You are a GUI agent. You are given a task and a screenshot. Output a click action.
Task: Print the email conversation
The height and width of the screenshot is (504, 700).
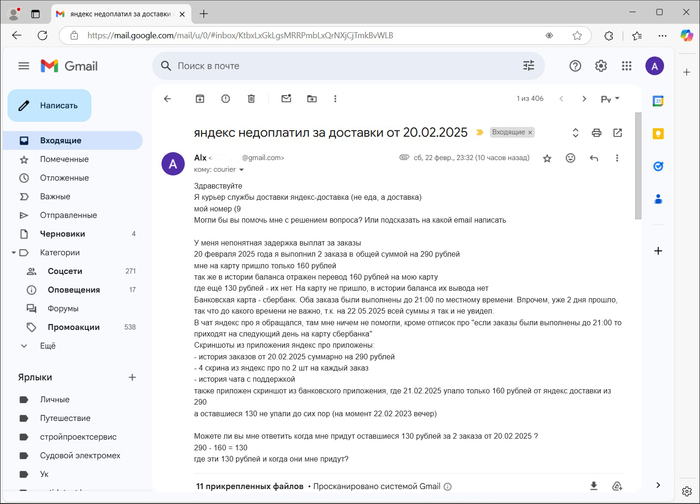tap(596, 133)
